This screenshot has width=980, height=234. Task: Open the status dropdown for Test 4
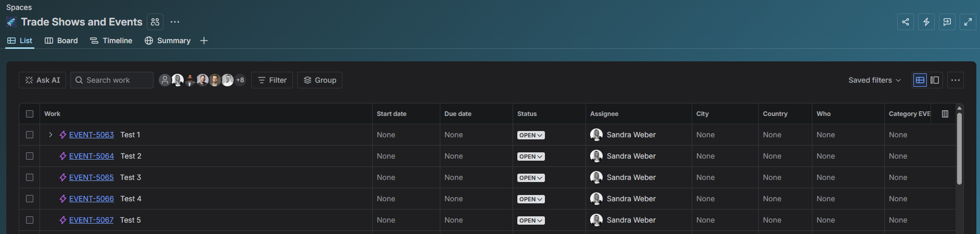coord(531,199)
